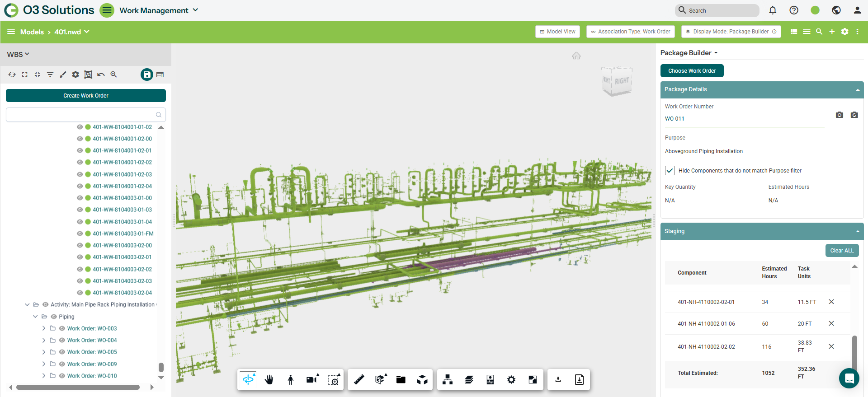Expand Work Order: WO-009 tree node
Viewport: 868px width, 397px height.
[x=44, y=364]
